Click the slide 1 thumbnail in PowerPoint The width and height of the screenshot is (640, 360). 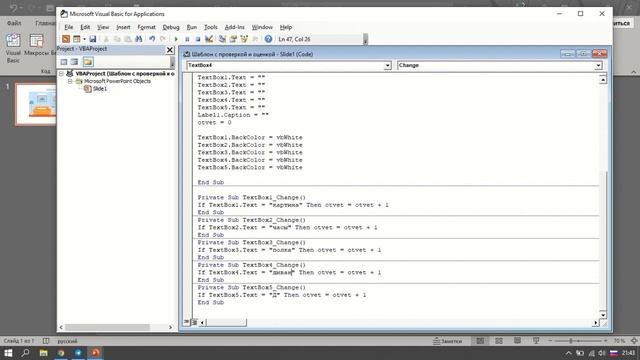[x=36, y=104]
